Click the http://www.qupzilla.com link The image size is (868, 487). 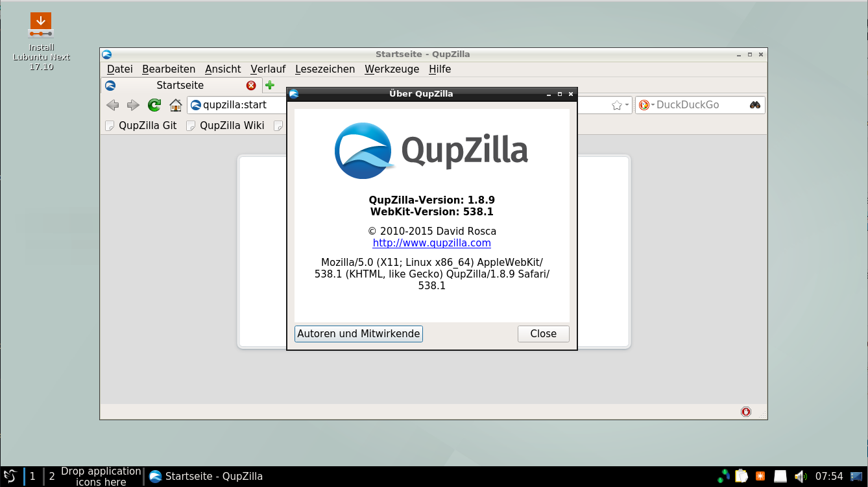pyautogui.click(x=431, y=243)
